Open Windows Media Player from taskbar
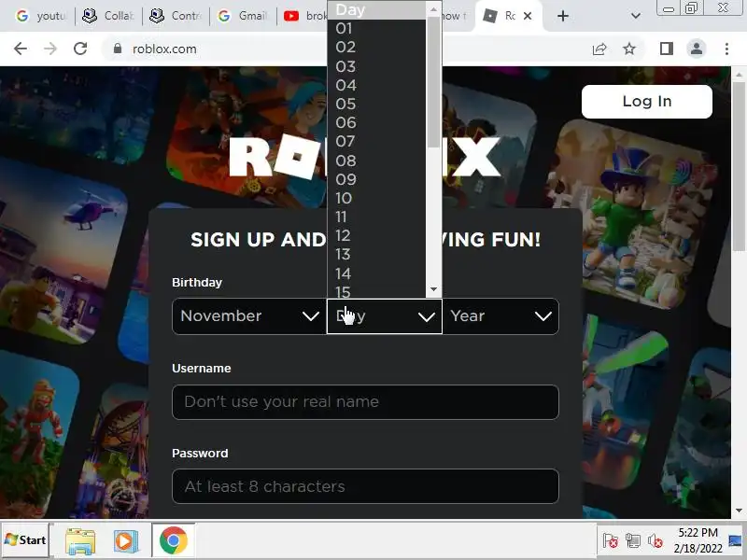This screenshot has width=747, height=560. click(125, 541)
